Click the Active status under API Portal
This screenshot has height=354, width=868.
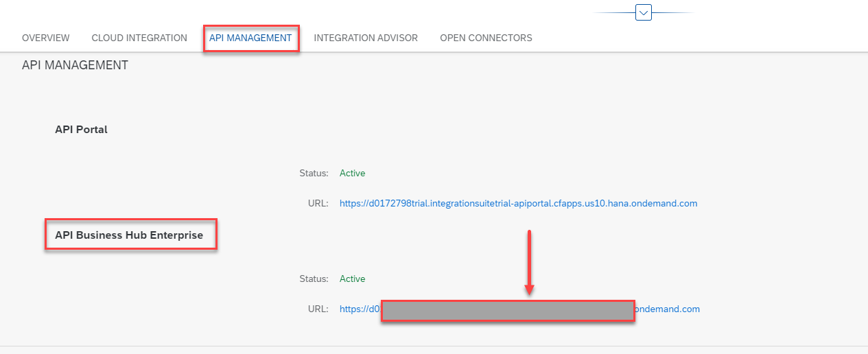352,174
